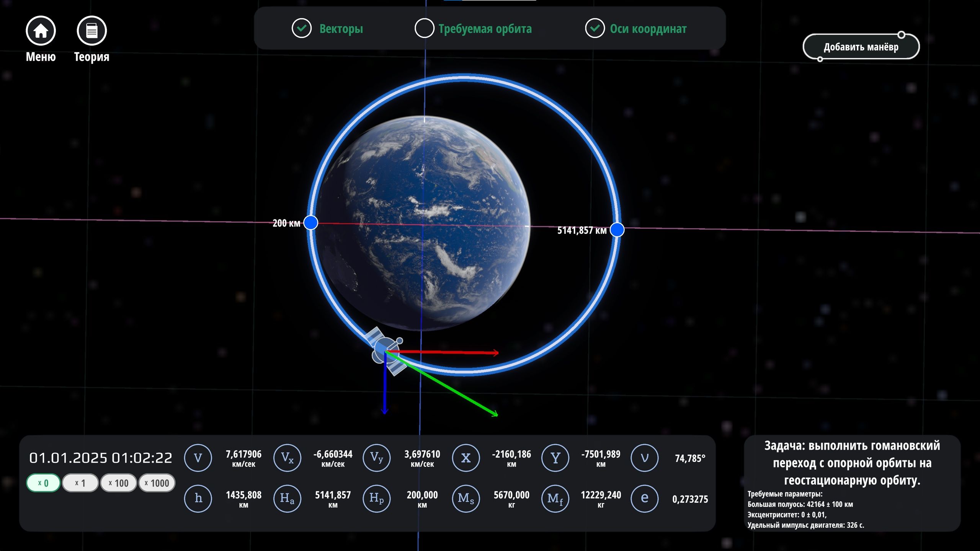Viewport: 980px width, 551px height.
Task: Click the 5141,857 км apogee marker dot
Action: (x=617, y=230)
